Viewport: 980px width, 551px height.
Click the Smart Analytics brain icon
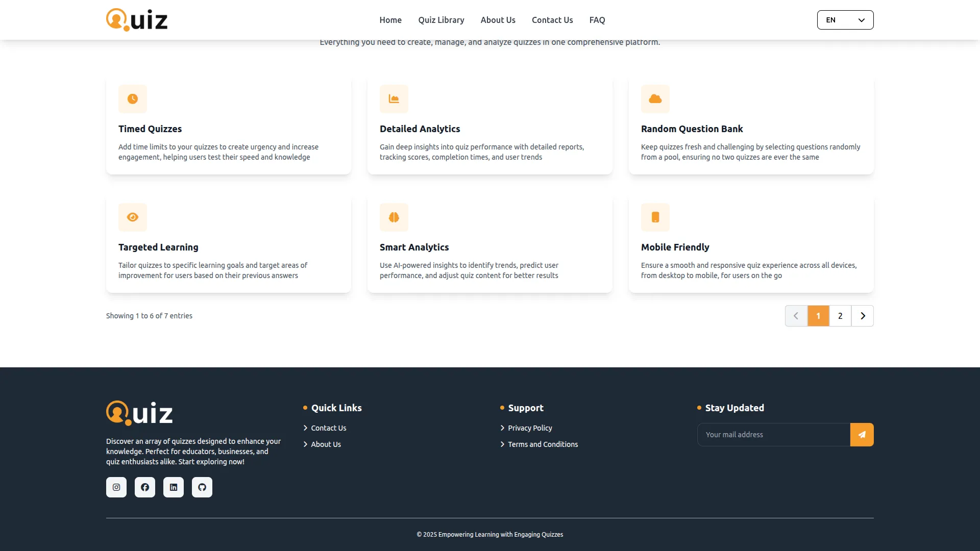pos(394,217)
